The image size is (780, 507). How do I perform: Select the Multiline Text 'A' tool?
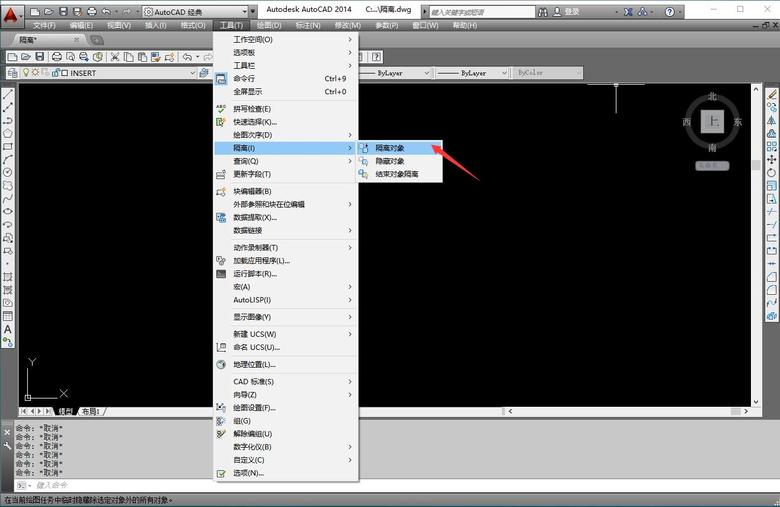tap(8, 329)
